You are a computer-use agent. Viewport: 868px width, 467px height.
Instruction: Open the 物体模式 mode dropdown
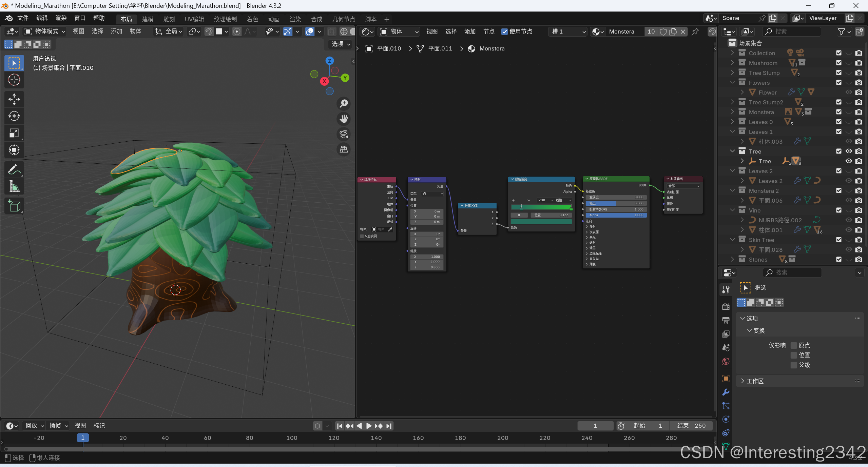[45, 32]
